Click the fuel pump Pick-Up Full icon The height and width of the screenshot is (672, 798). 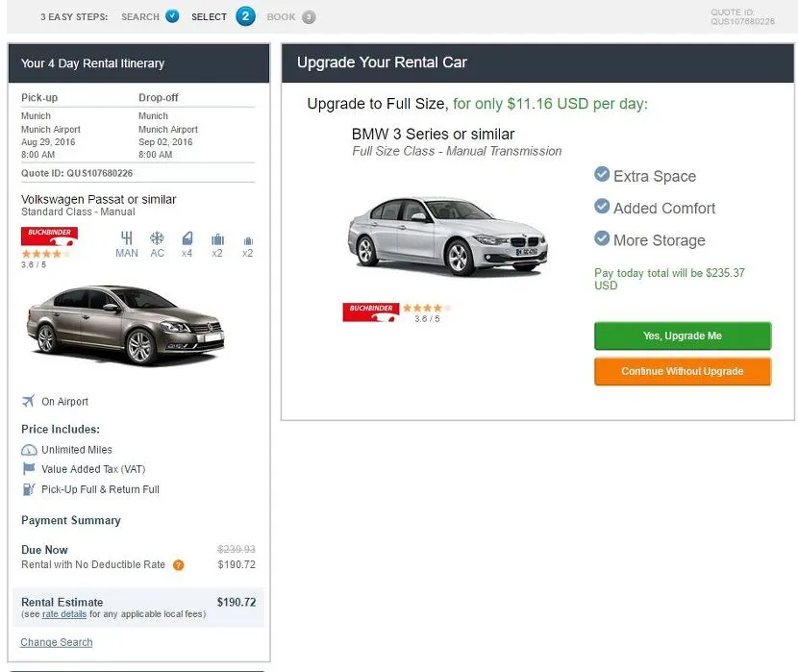(x=29, y=489)
